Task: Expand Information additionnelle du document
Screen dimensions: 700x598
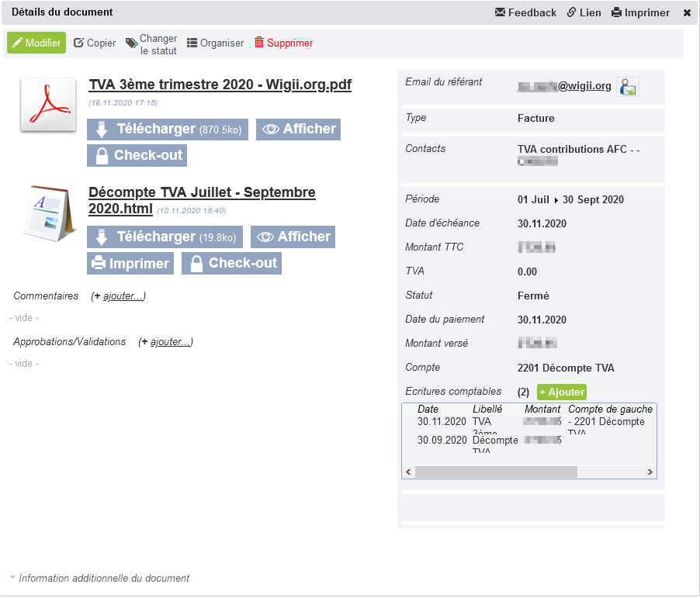Action: (99, 578)
